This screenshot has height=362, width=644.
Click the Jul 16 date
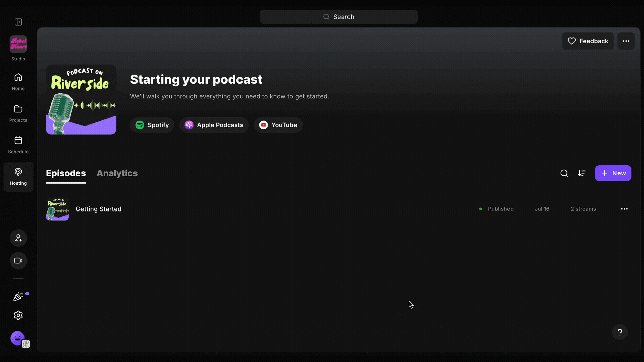click(542, 209)
